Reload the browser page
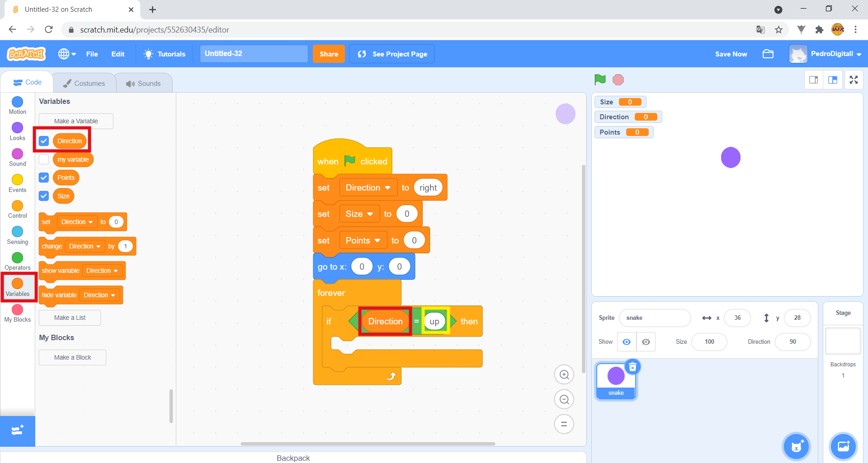The height and width of the screenshot is (463, 868). 49,30
